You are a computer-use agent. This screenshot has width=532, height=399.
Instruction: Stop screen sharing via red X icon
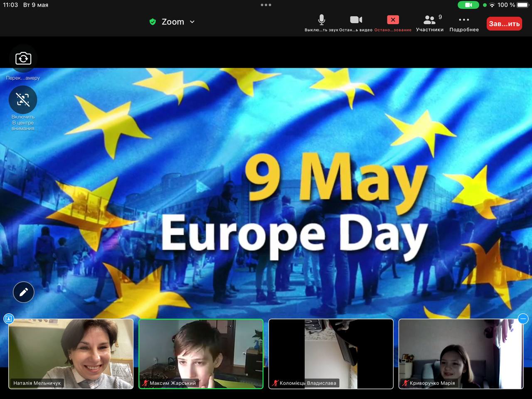[x=393, y=20]
